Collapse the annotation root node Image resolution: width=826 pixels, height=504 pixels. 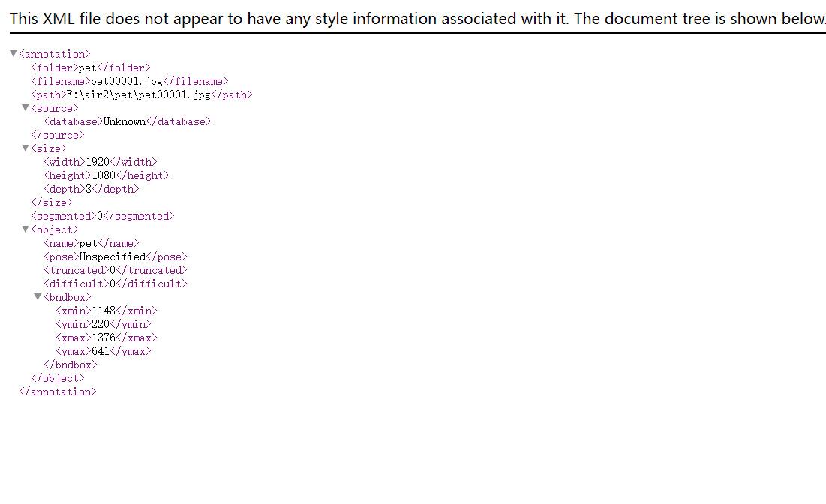pyautogui.click(x=14, y=53)
